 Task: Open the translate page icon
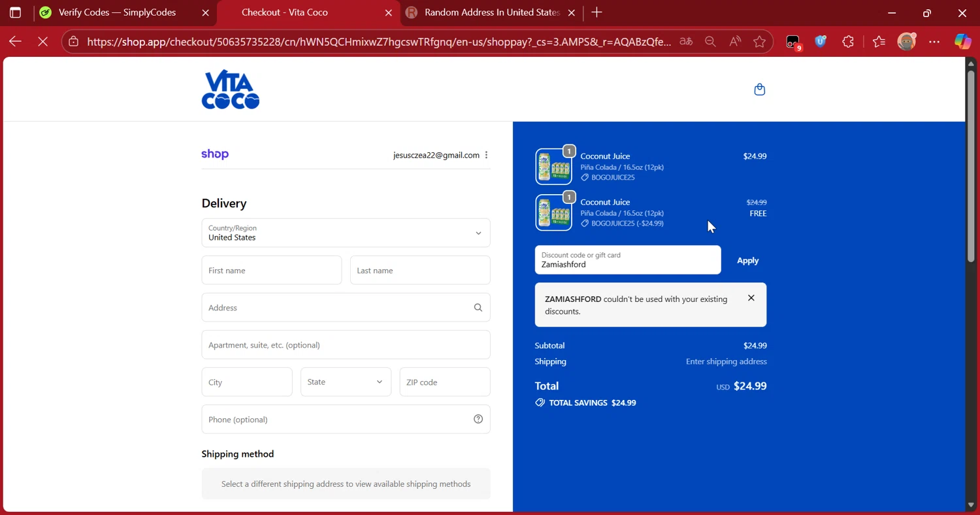coord(686,42)
